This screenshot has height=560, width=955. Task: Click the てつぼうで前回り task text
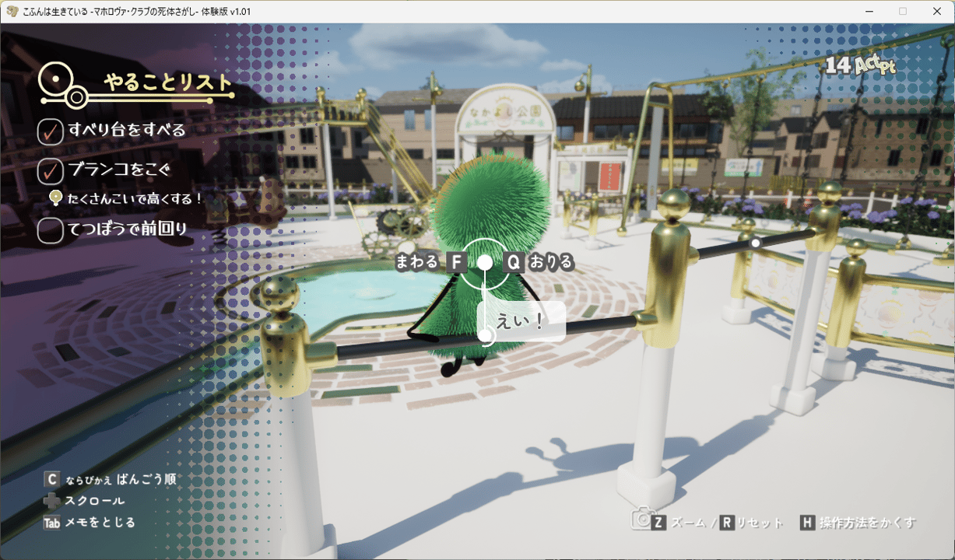[x=127, y=229]
